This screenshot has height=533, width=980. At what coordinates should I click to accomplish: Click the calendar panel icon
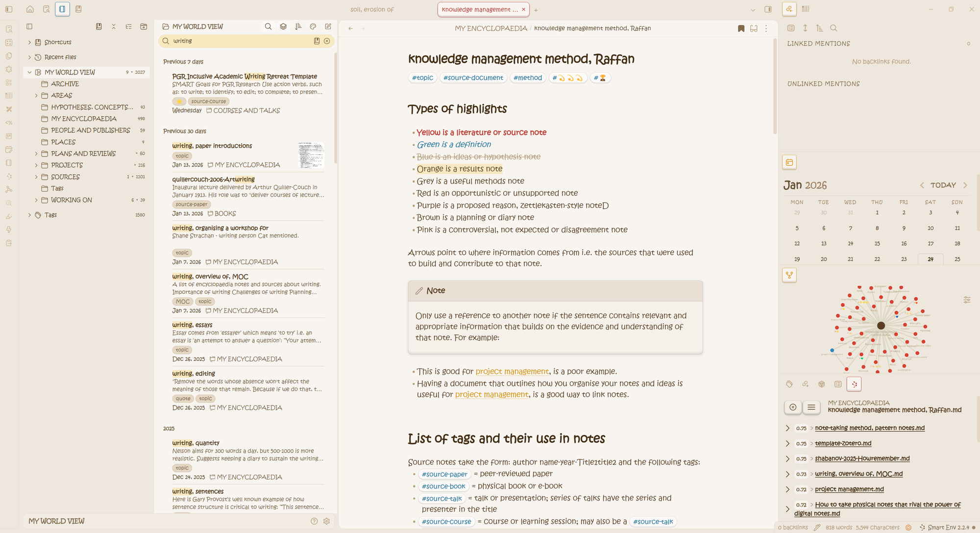pyautogui.click(x=789, y=162)
